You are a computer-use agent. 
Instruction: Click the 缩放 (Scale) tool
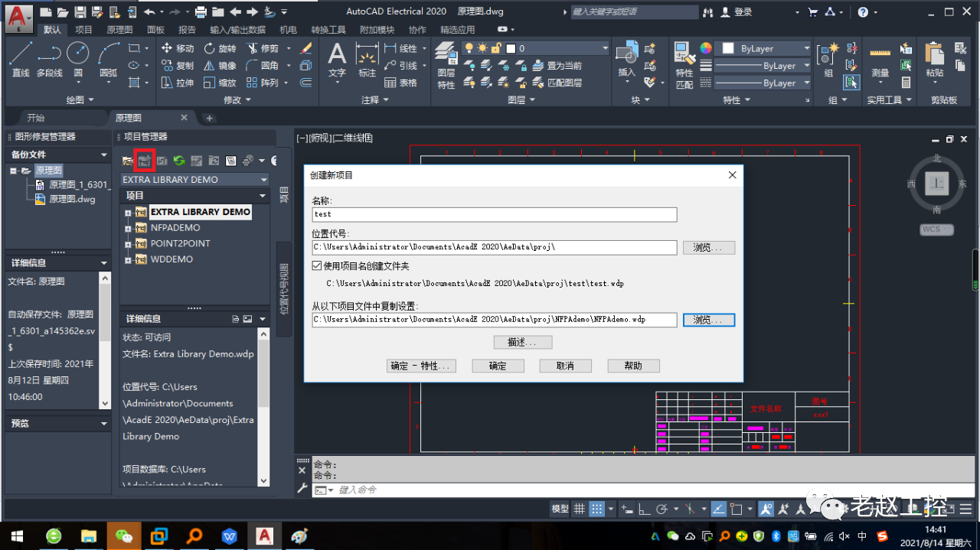220,83
